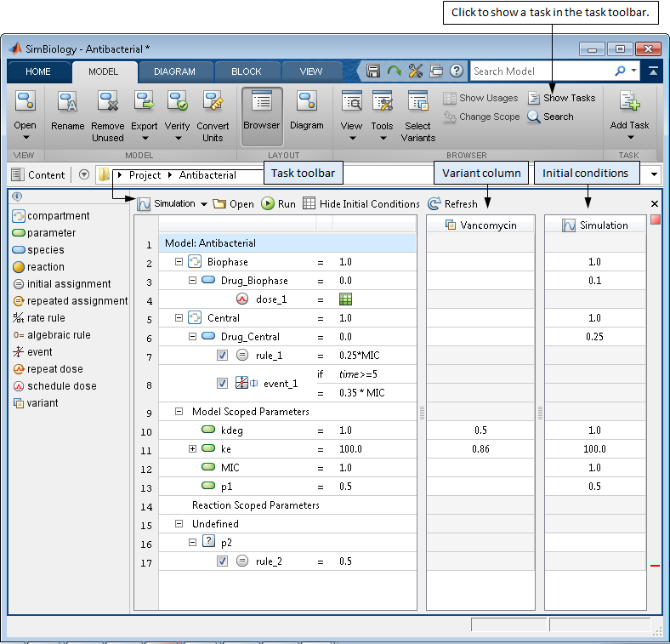Switch to the DIAGRAM tab
The width and height of the screenshot is (670, 644).
click(x=175, y=71)
